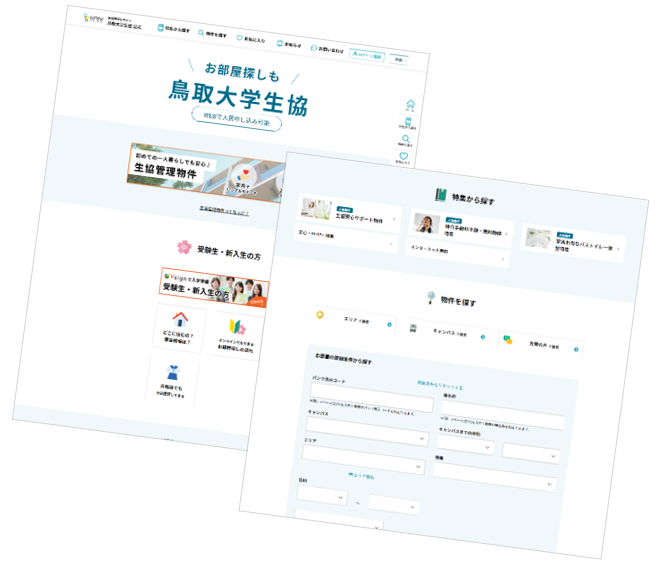Click the house icon tile under 受験生・新入生の方
Image resolution: width=658 pixels, height=567 pixels.
pyautogui.click(x=180, y=321)
